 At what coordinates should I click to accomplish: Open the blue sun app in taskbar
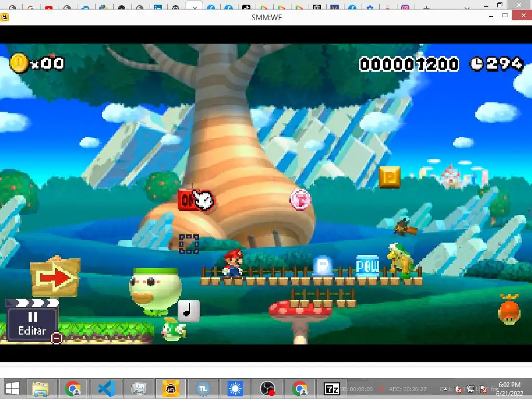(235, 389)
